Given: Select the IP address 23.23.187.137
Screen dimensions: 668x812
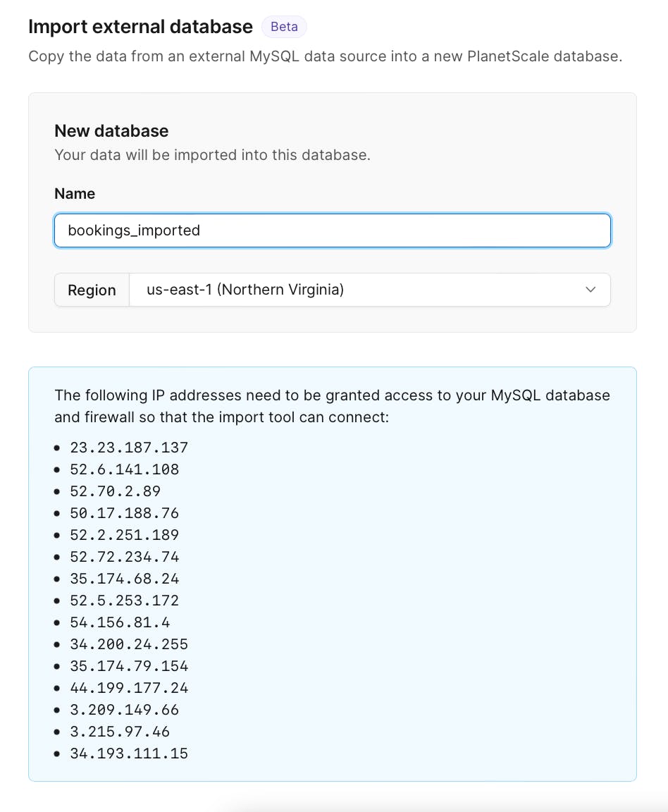Looking at the screenshot, I should (129, 448).
